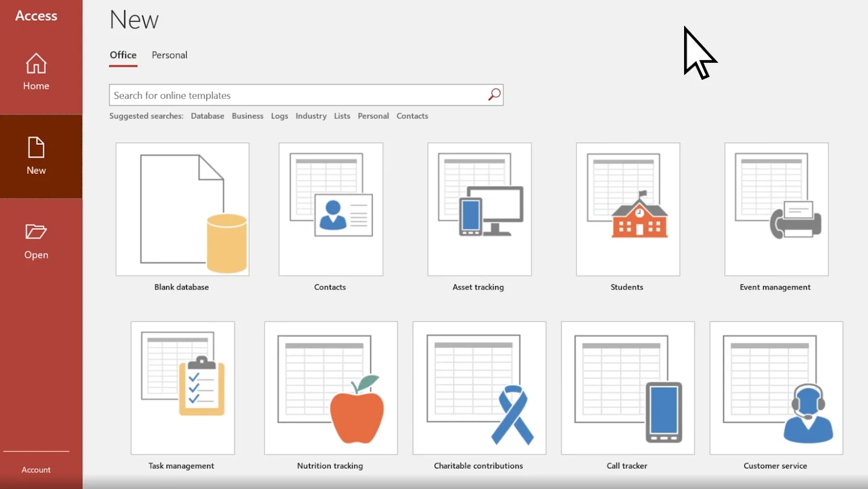Open the Charitable contributions ribbon template
The width and height of the screenshot is (868, 489).
tap(480, 388)
